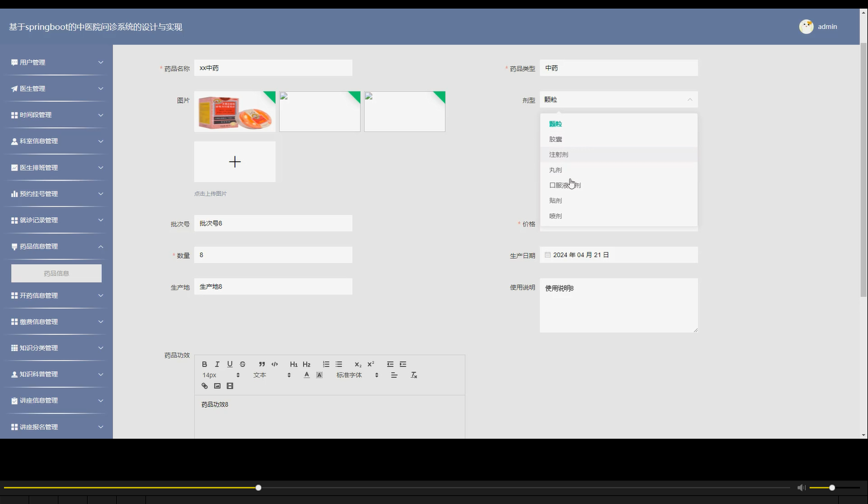
Task: Apply Heading 1 style
Action: pyautogui.click(x=294, y=364)
